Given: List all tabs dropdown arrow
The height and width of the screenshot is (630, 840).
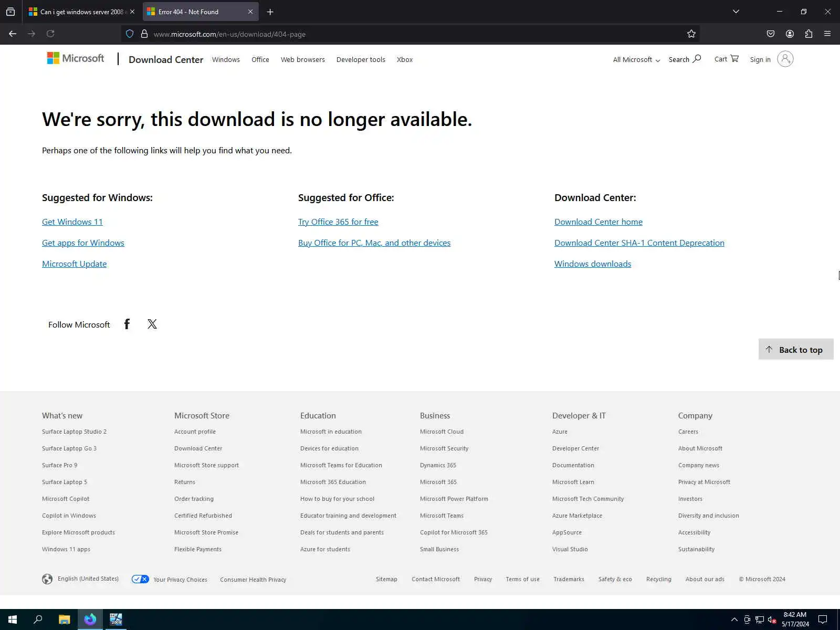Looking at the screenshot, I should pyautogui.click(x=736, y=12).
